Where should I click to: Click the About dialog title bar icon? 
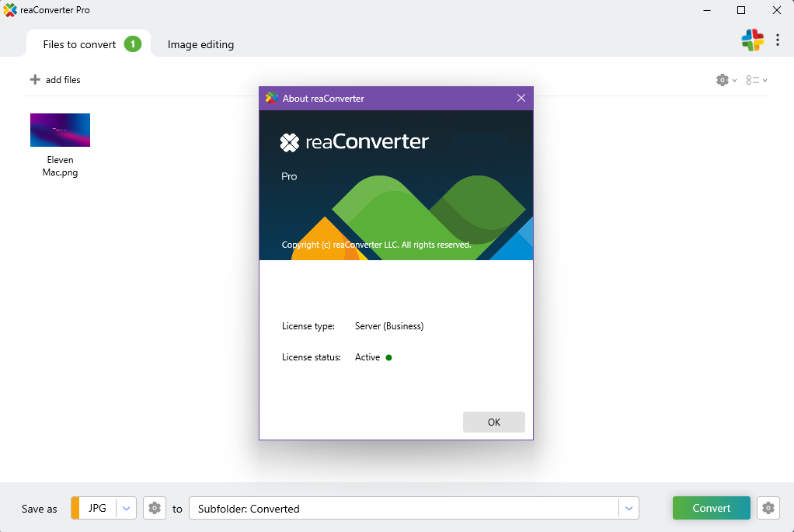(x=272, y=98)
